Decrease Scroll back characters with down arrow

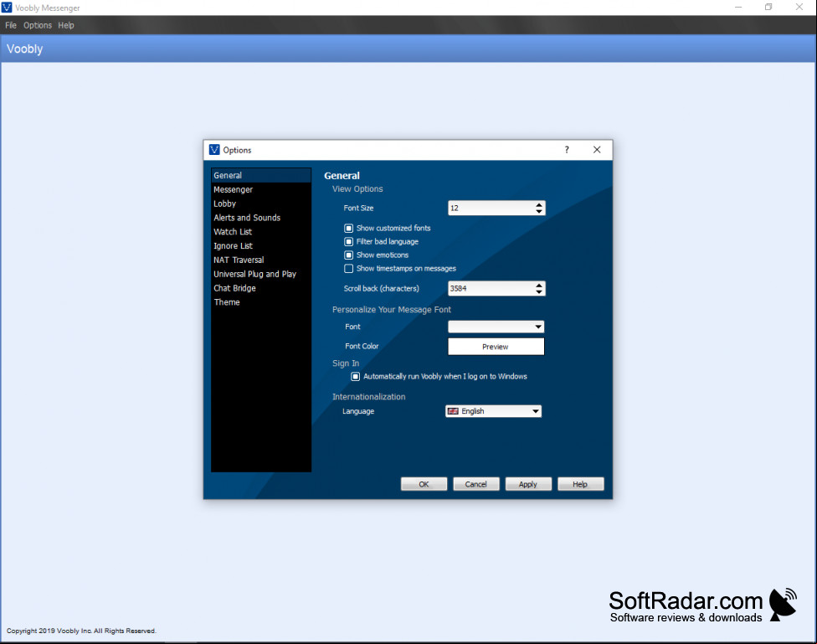click(x=539, y=292)
